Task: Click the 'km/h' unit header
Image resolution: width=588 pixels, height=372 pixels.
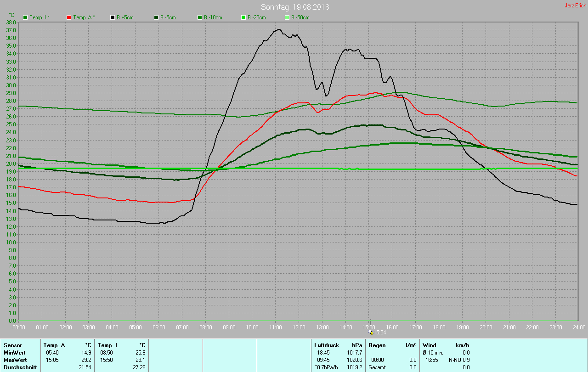Action: pos(462,345)
